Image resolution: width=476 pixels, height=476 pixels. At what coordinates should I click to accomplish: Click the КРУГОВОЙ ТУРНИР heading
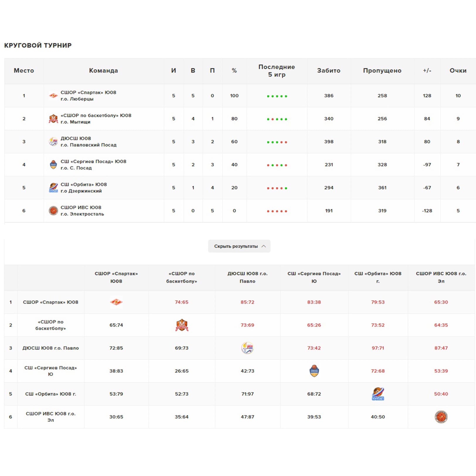click(38, 45)
